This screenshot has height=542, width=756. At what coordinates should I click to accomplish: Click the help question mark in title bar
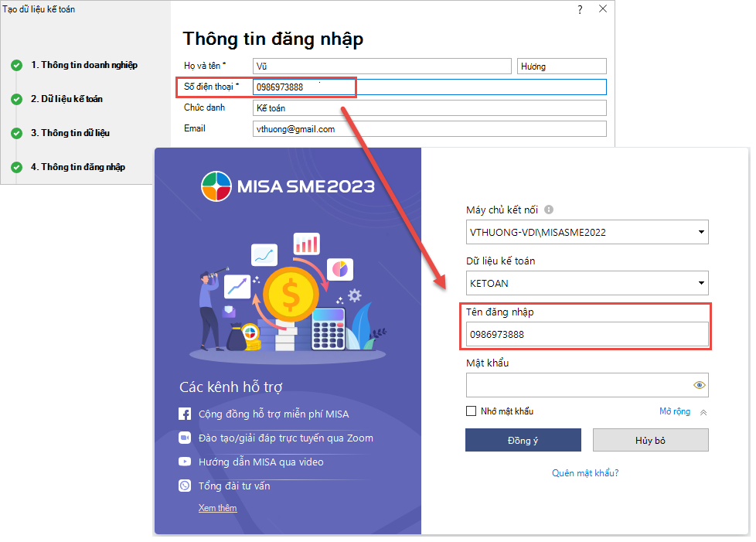580,9
